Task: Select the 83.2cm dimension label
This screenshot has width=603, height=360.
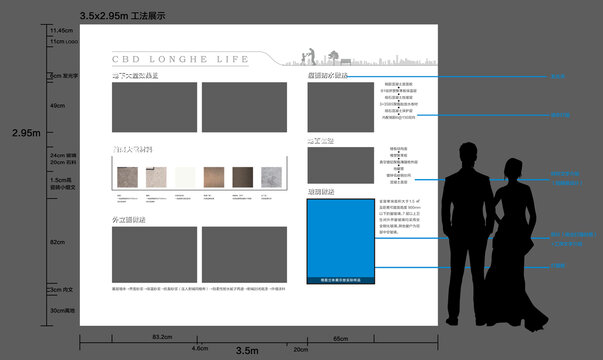Action: 162,337
